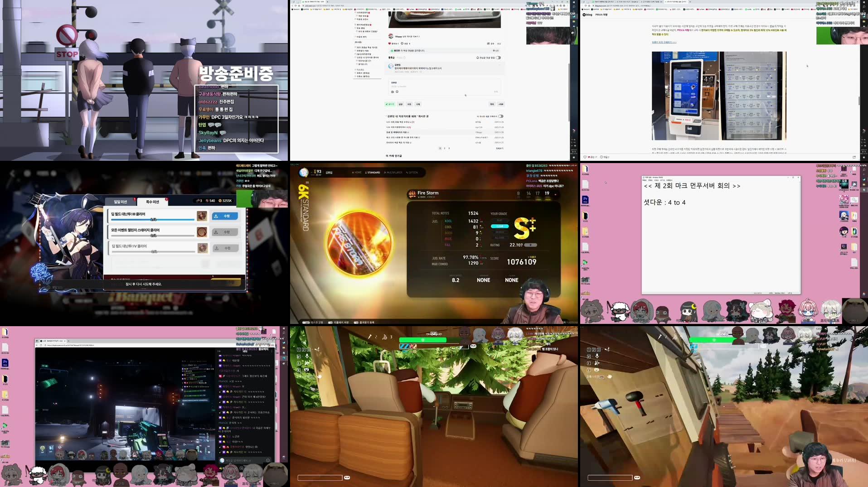
Task: Open the 이중카 티켓 구매하러 가기 link
Action: [x=664, y=43]
